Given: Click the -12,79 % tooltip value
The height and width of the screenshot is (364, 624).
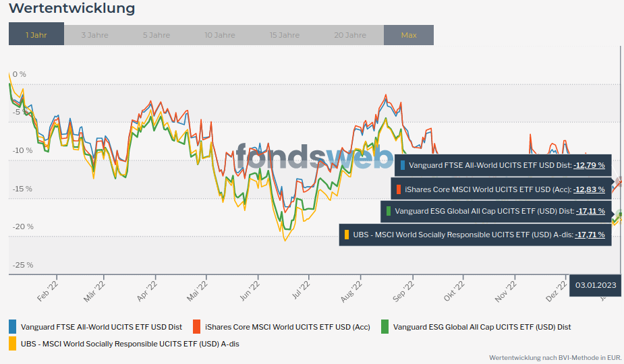Looking at the screenshot, I should tap(589, 165).
